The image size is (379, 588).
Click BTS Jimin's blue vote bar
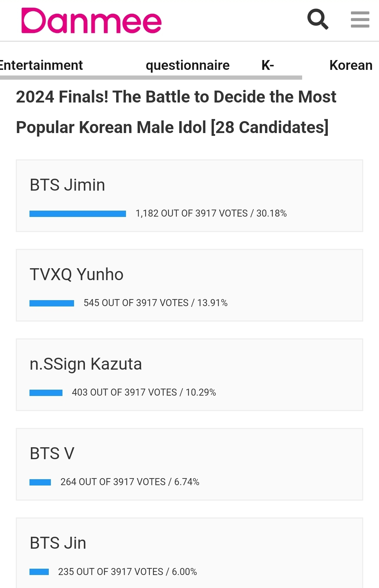(78, 214)
